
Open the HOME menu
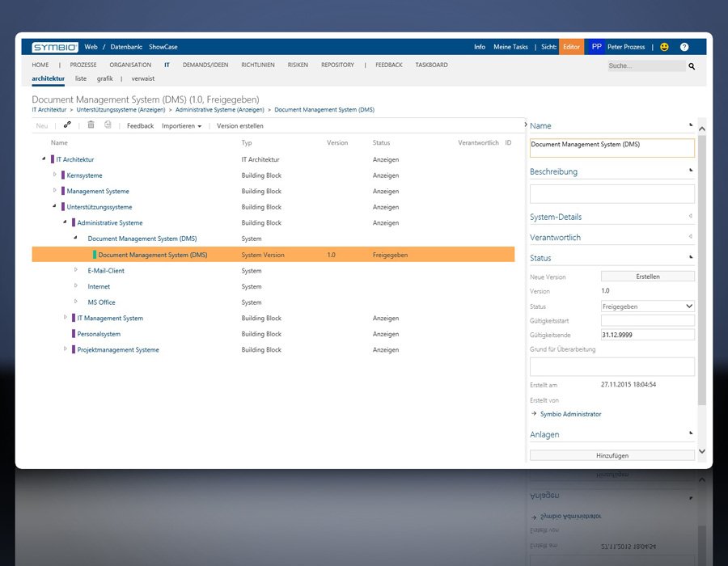(40, 65)
